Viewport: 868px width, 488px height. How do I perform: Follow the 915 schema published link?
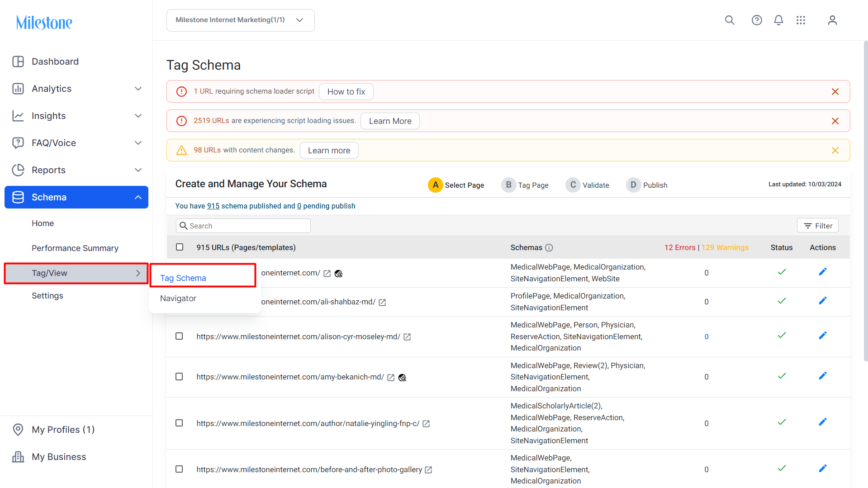point(213,206)
